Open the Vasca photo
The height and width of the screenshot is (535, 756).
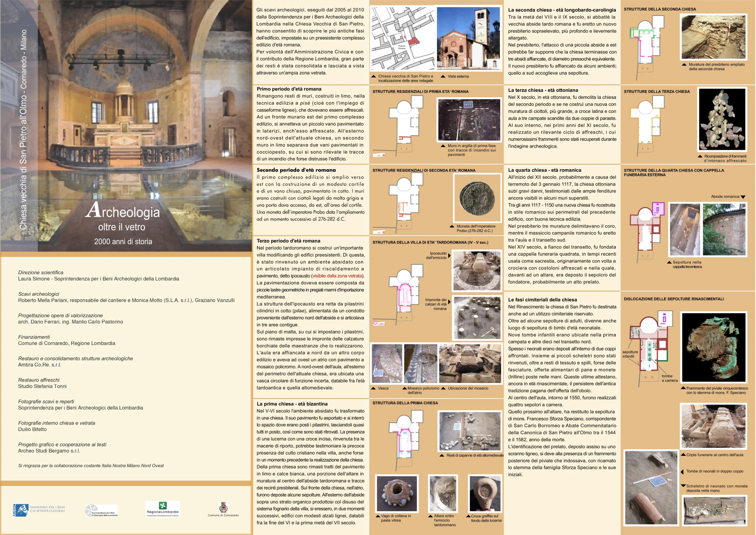[x=387, y=364]
